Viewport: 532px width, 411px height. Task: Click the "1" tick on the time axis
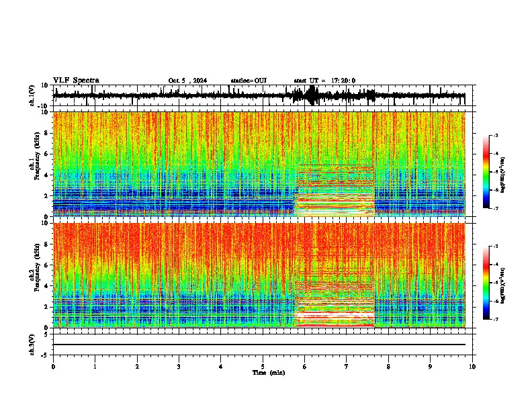point(95,367)
